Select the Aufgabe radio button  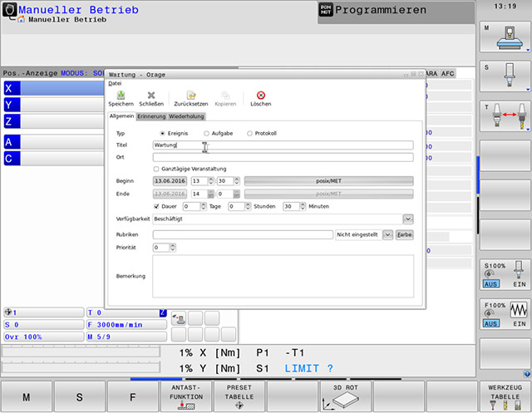point(206,133)
